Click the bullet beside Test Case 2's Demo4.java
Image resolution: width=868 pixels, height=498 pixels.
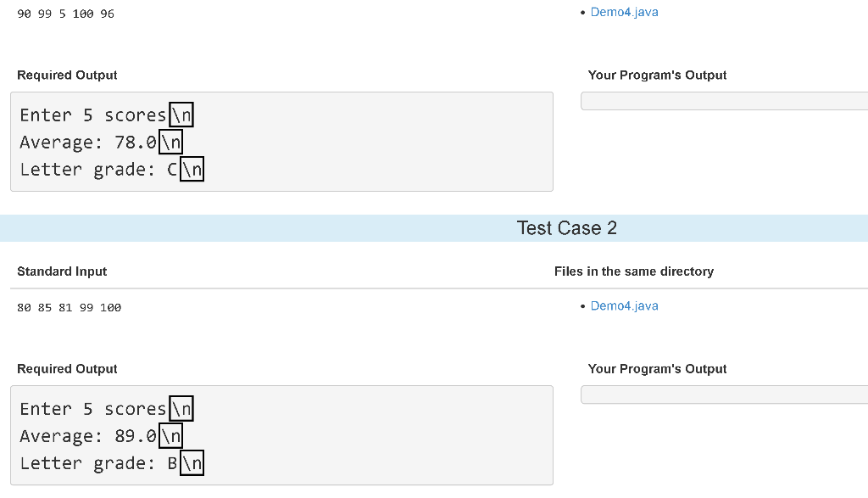(x=582, y=305)
